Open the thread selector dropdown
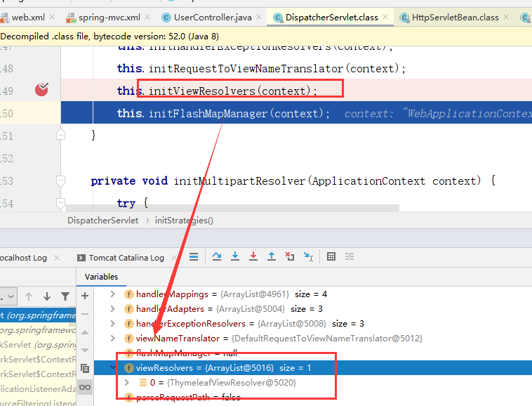 coord(8,296)
